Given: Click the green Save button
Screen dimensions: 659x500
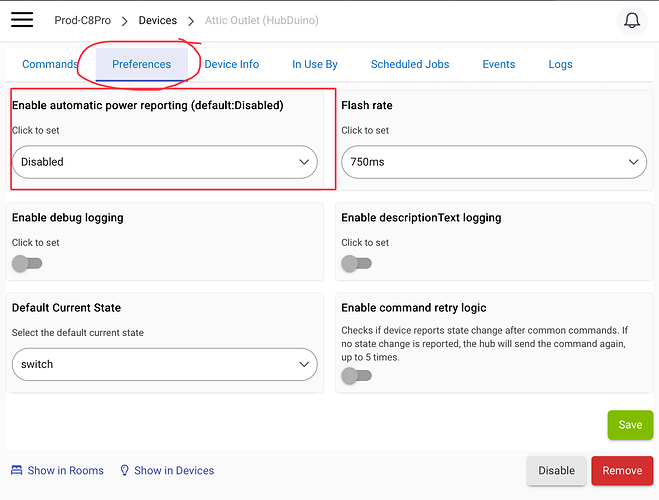Looking at the screenshot, I should [x=630, y=425].
